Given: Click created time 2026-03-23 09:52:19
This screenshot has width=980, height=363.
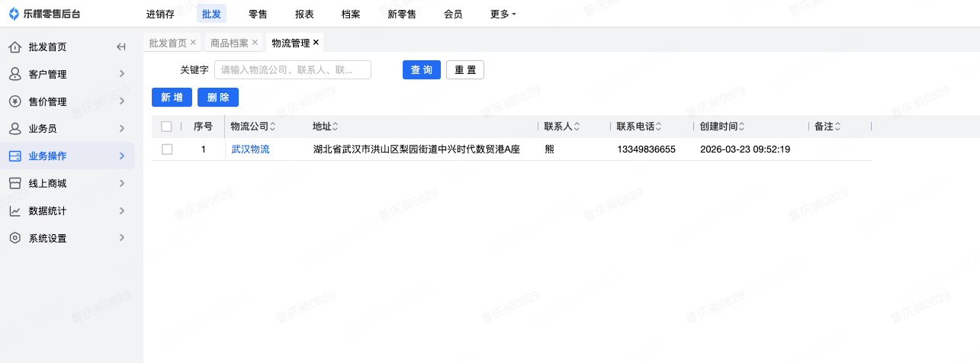Looking at the screenshot, I should point(745,149).
